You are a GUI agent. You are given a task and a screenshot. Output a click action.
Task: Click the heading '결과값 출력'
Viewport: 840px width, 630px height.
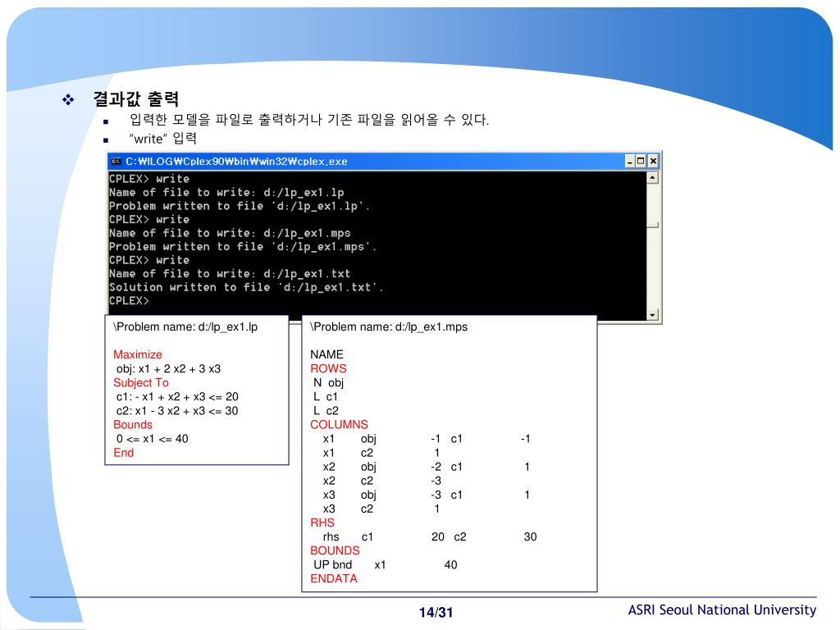(135, 98)
